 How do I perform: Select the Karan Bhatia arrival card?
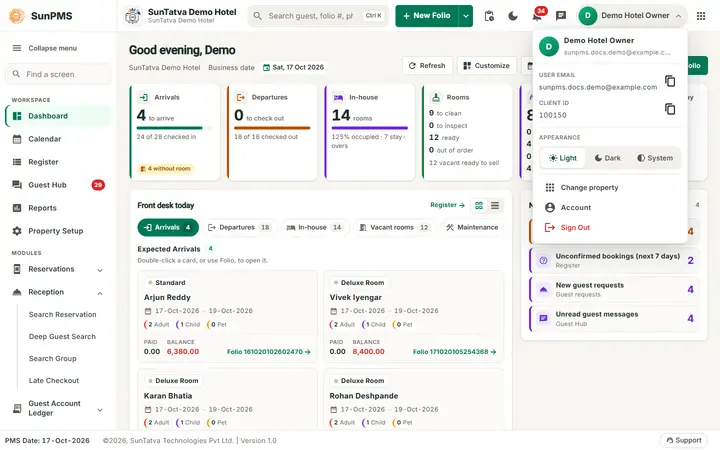tap(228, 399)
